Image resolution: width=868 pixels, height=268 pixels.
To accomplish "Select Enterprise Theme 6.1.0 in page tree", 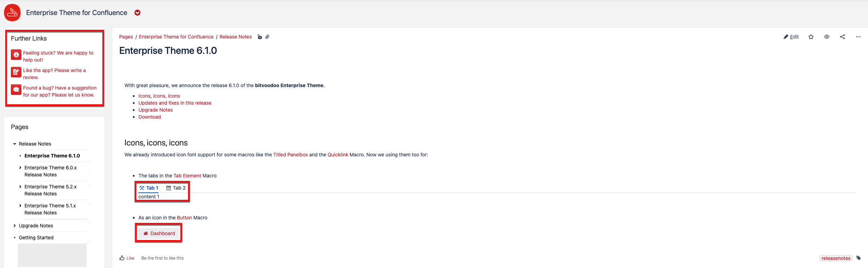I will pyautogui.click(x=52, y=156).
